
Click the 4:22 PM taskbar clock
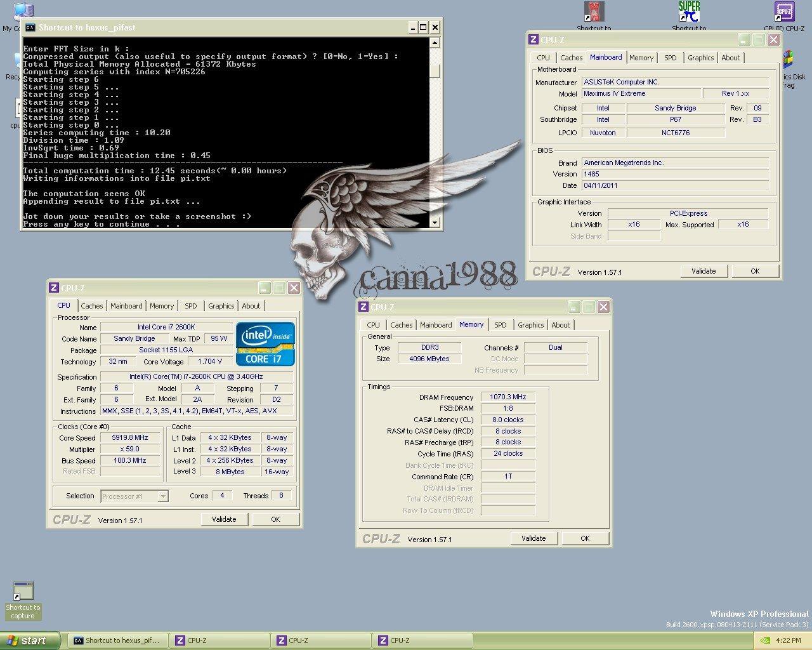tap(788, 640)
